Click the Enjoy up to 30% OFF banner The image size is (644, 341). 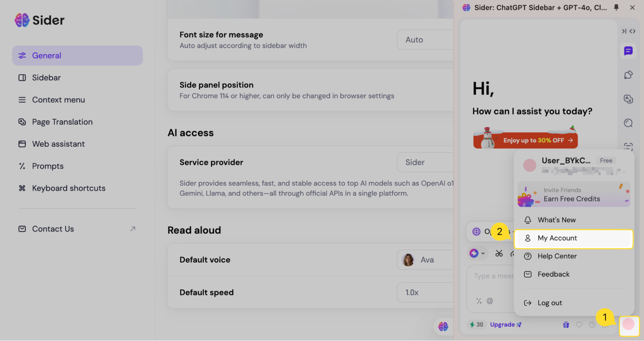[x=525, y=140]
